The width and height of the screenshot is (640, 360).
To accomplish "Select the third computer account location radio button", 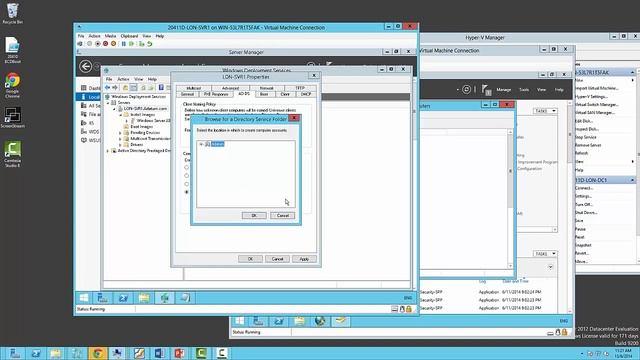I will click(187, 184).
